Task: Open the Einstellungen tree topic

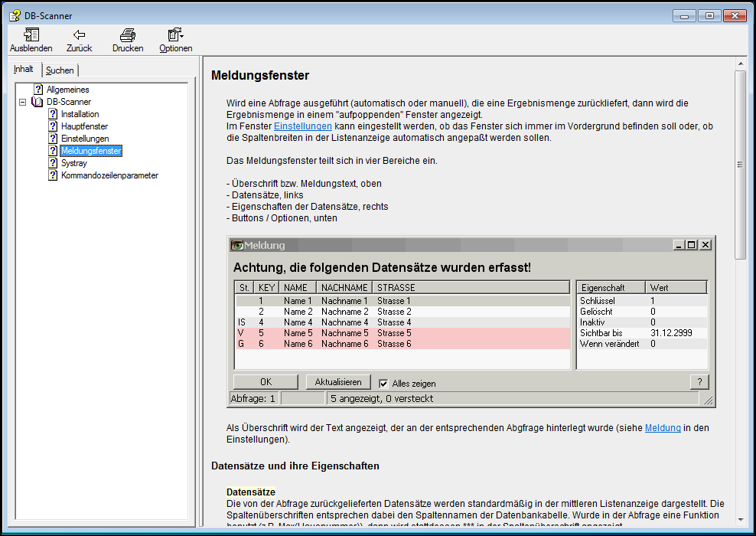Action: [x=85, y=139]
